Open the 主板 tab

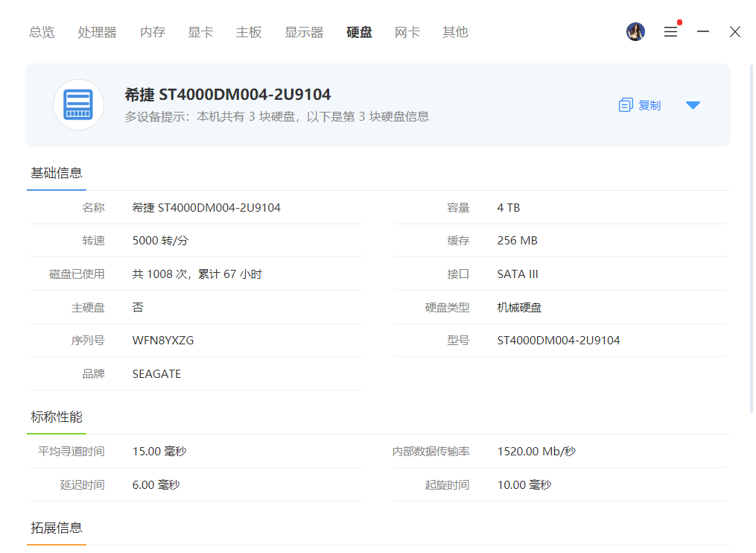click(x=248, y=32)
